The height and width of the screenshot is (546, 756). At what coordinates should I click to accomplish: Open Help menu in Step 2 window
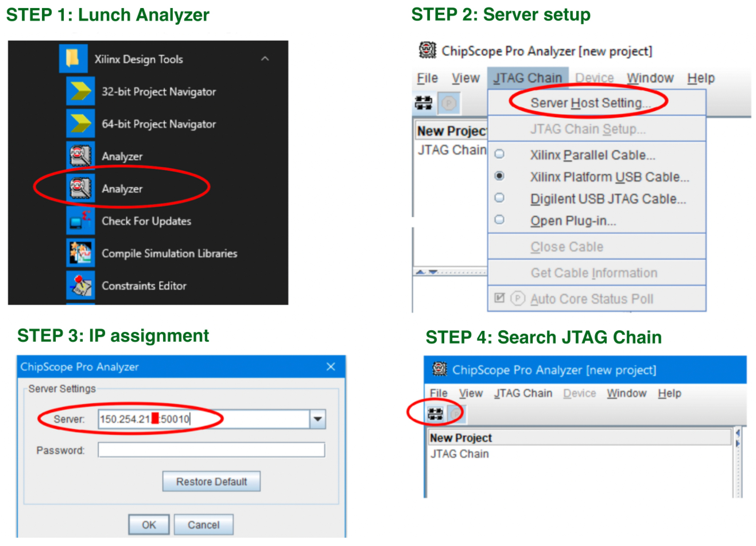(x=701, y=78)
